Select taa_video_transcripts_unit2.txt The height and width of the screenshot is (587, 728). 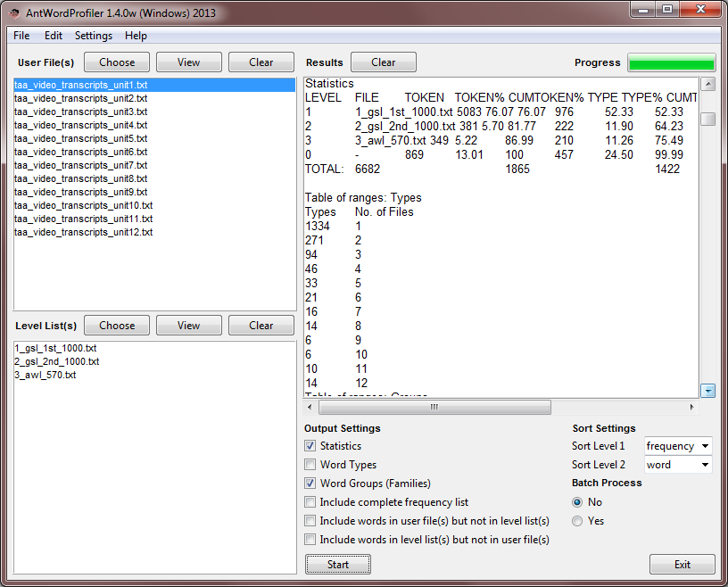tap(154, 98)
